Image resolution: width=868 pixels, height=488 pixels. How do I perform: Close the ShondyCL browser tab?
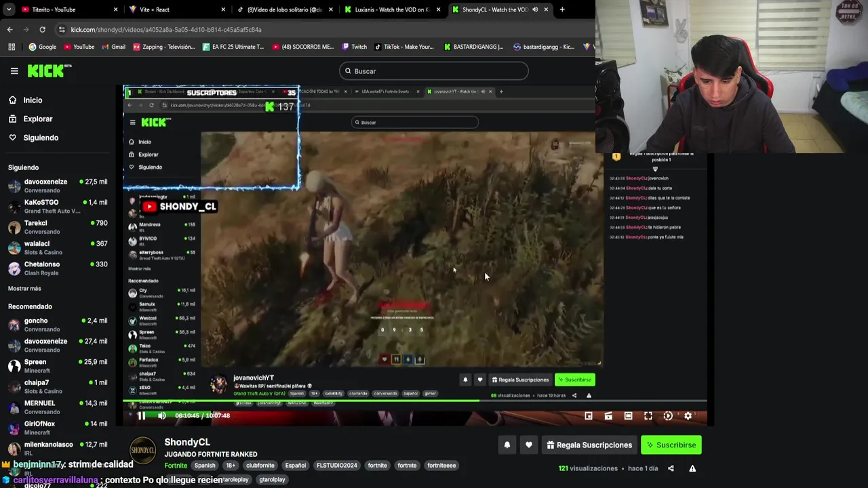tap(546, 9)
